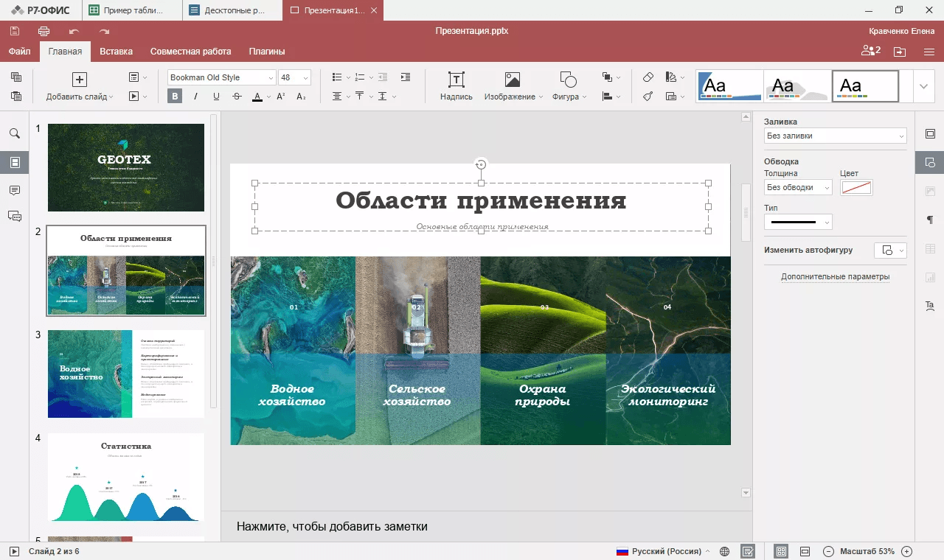Open shape settings in right sidebar

tap(929, 162)
